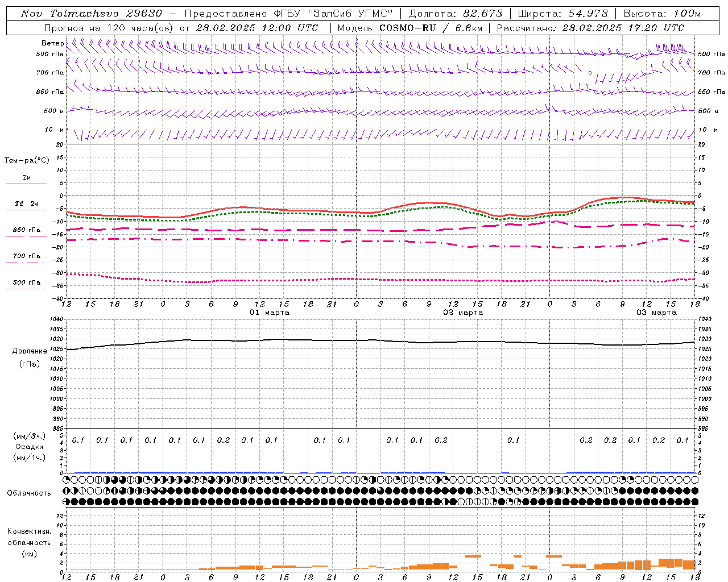Click the Широта: 54.973 header field
This screenshot has width=728, height=582.
point(563,14)
